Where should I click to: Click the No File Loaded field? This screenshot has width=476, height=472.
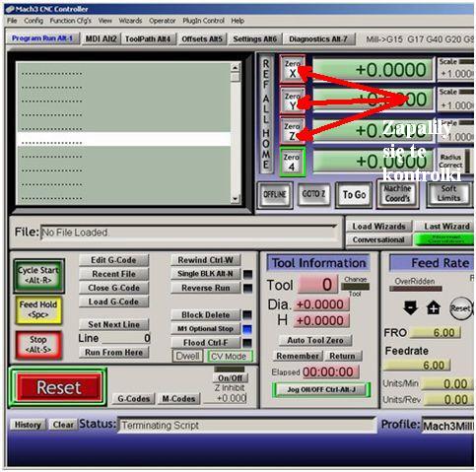point(189,233)
